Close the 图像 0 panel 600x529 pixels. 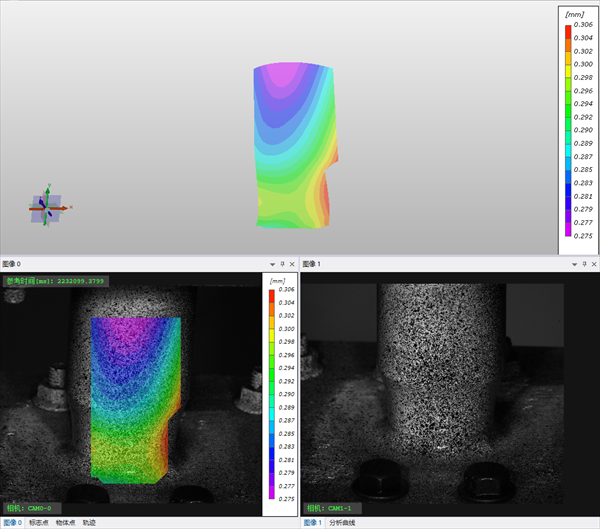291,263
